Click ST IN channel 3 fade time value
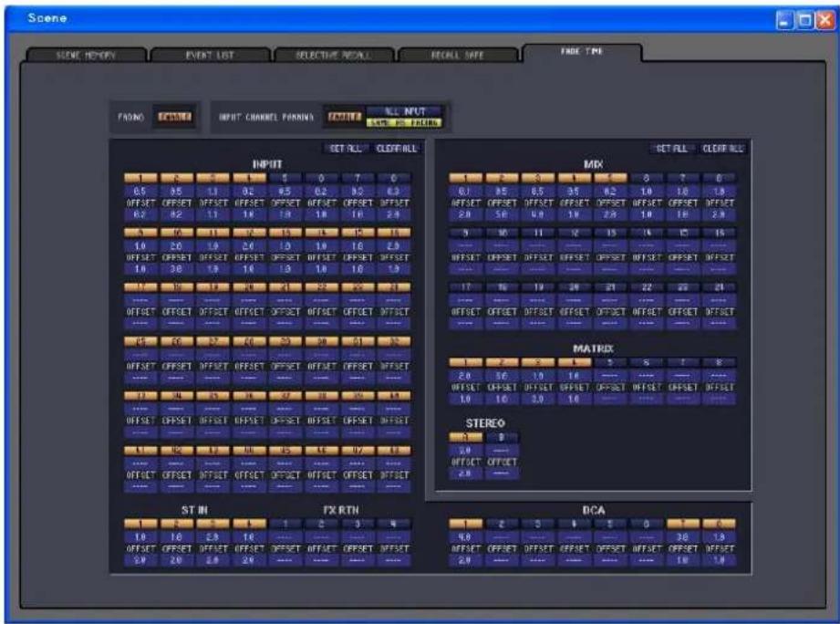The height and width of the screenshot is (624, 840). (213, 536)
